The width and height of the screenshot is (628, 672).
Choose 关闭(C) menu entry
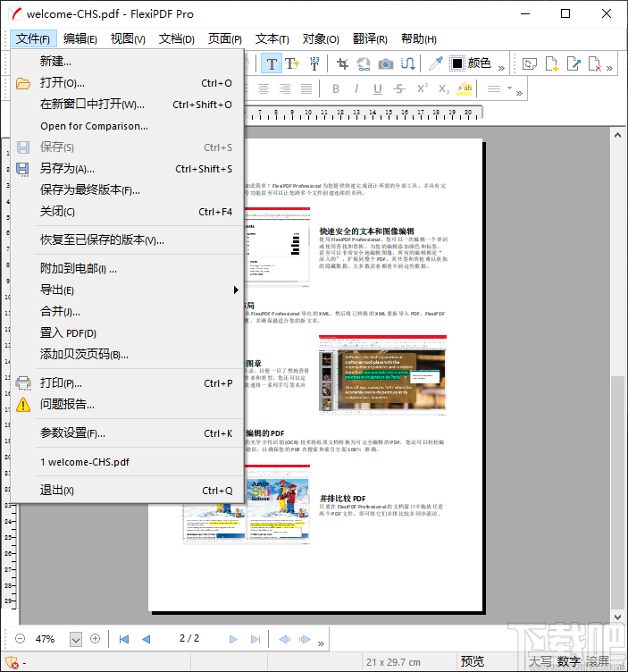(127, 211)
